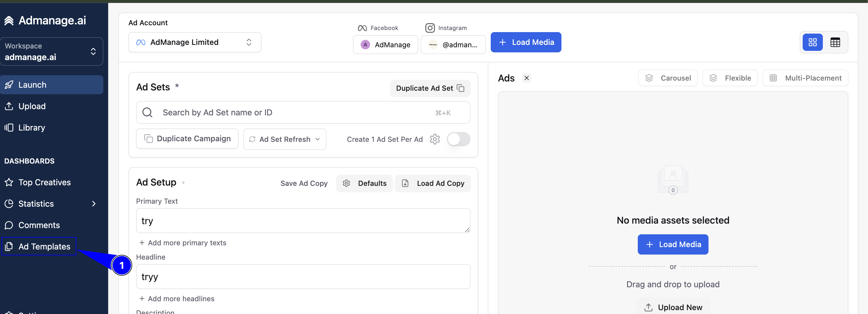The height and width of the screenshot is (314, 868).
Task: Open the Ad Set Refresh dropdown
Action: tap(285, 139)
